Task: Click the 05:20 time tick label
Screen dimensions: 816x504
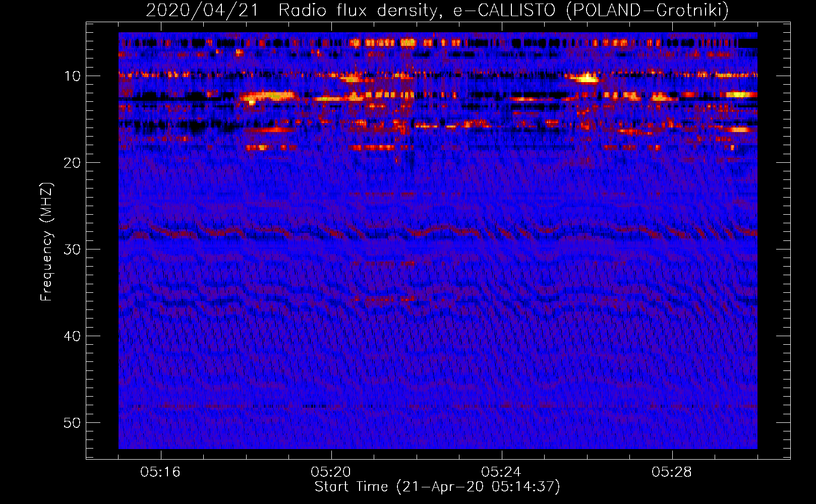Action: [331, 472]
